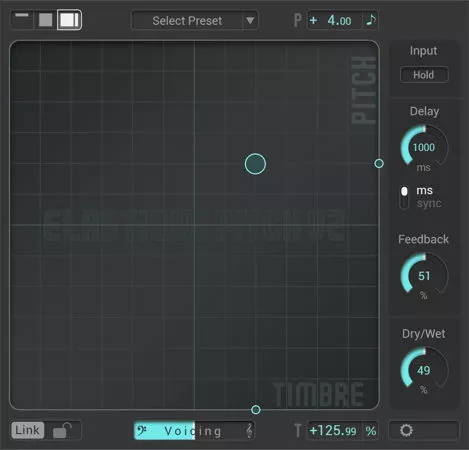Click the timbre value +125.99 field
The width and height of the screenshot is (469, 450).
[334, 431]
